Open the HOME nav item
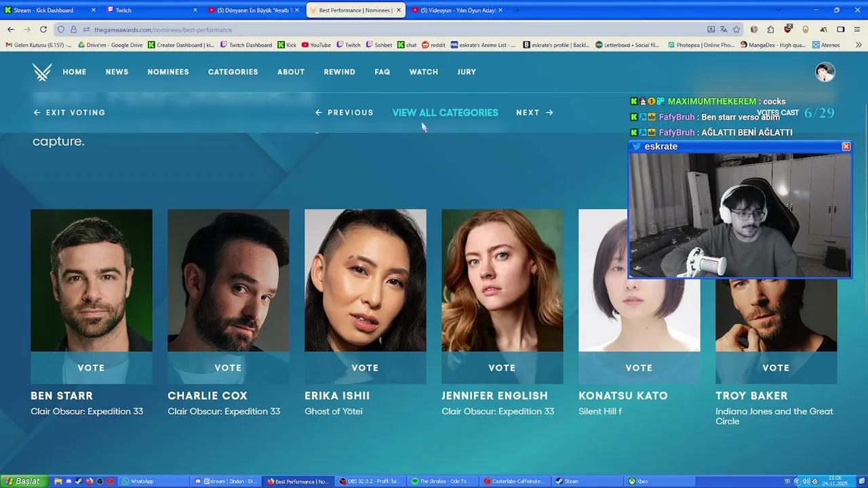This screenshot has width=868, height=488. [75, 72]
